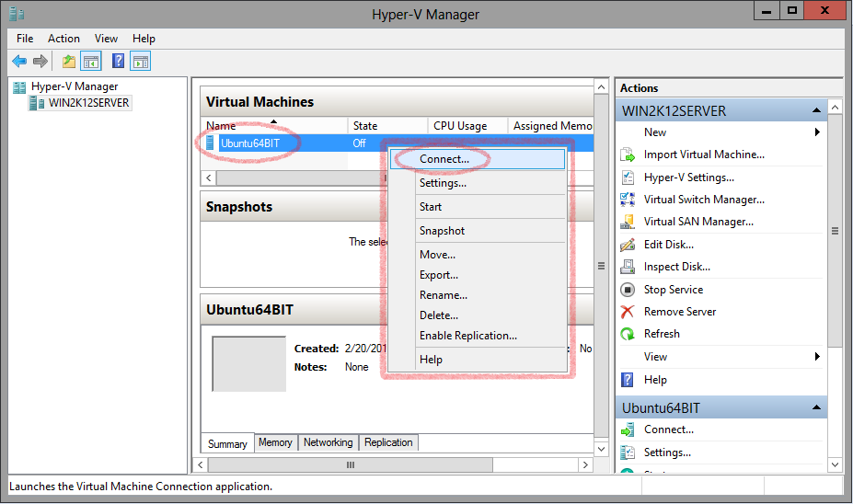Image resolution: width=853 pixels, height=504 pixels.
Task: Expand the View submenu arrow in Actions
Action: [x=817, y=357]
